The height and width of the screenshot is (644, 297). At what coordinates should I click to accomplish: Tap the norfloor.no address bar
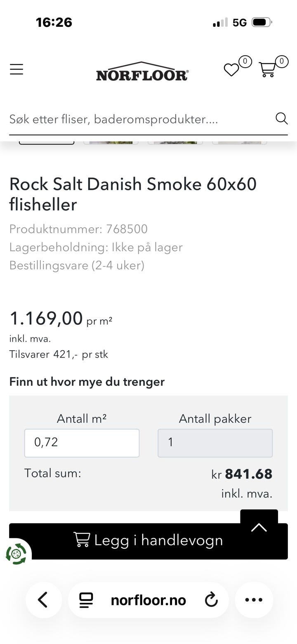(148, 600)
